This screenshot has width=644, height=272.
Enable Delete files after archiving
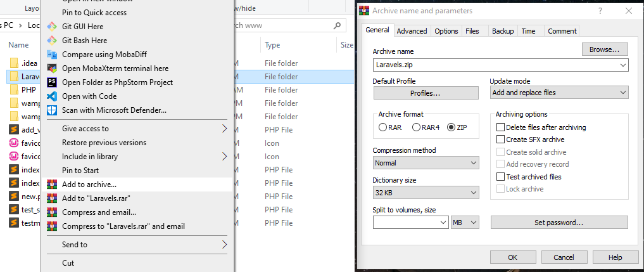click(x=500, y=127)
